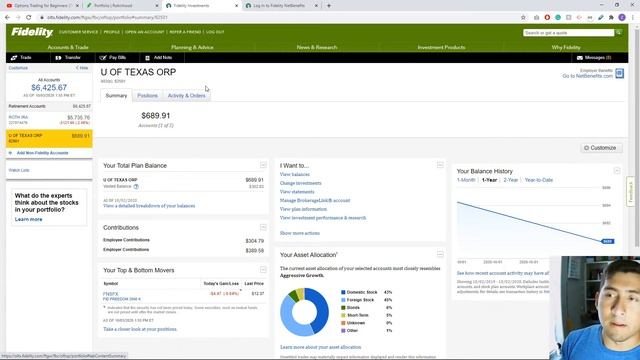Open Messages envelope icon
The height and width of the screenshot is (360, 640).
pos(580,58)
